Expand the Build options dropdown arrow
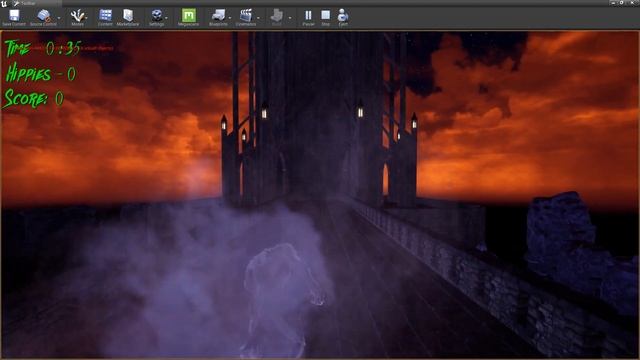640x360 pixels. point(290,18)
